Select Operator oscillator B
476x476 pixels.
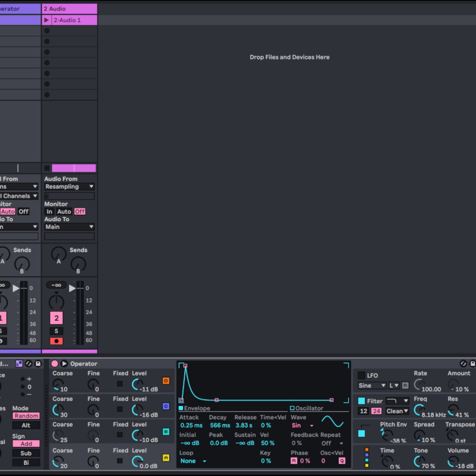tap(166, 432)
